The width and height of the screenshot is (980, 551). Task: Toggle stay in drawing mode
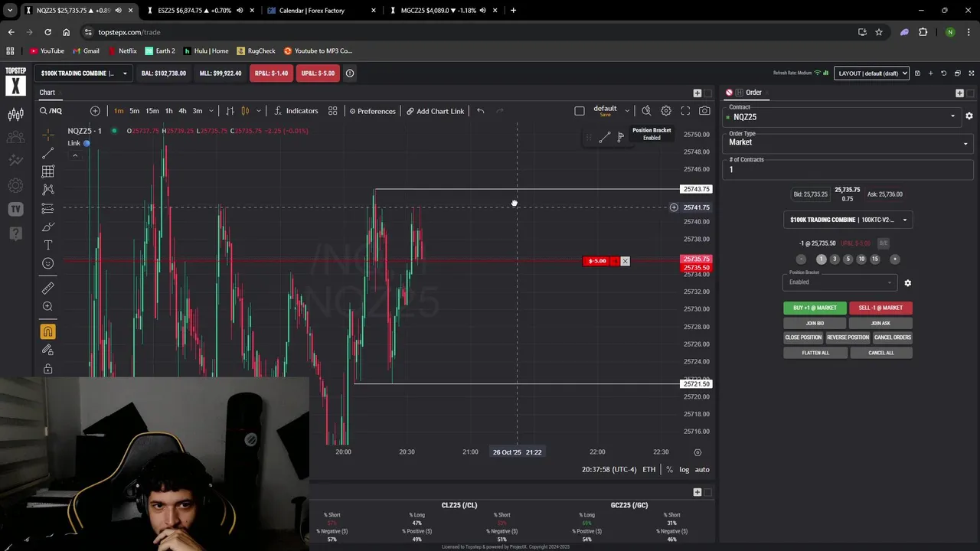click(x=47, y=350)
